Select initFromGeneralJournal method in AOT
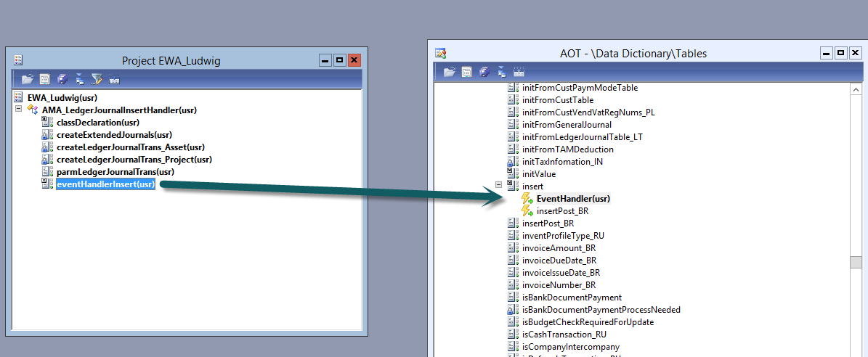The width and height of the screenshot is (868, 357). click(x=567, y=125)
